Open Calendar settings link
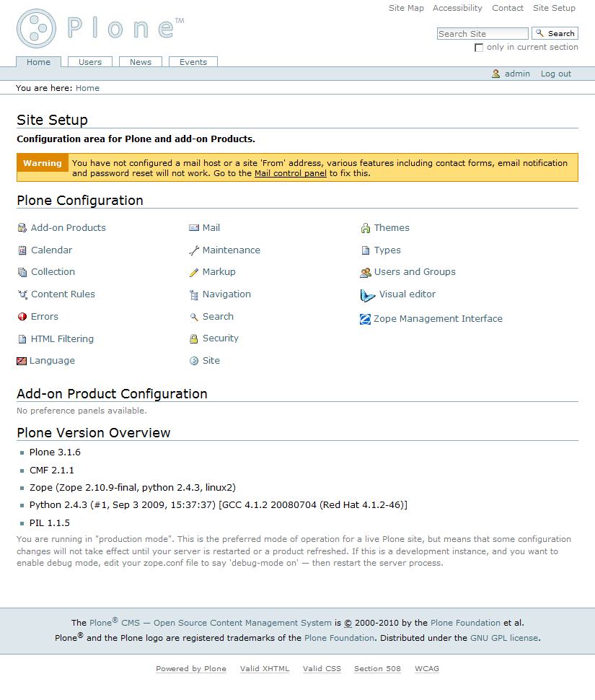 [51, 250]
